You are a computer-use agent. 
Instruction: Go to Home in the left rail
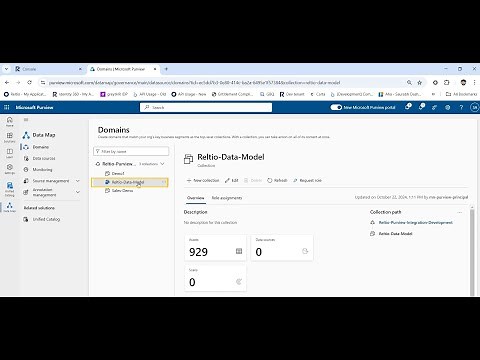pyautogui.click(x=10, y=121)
